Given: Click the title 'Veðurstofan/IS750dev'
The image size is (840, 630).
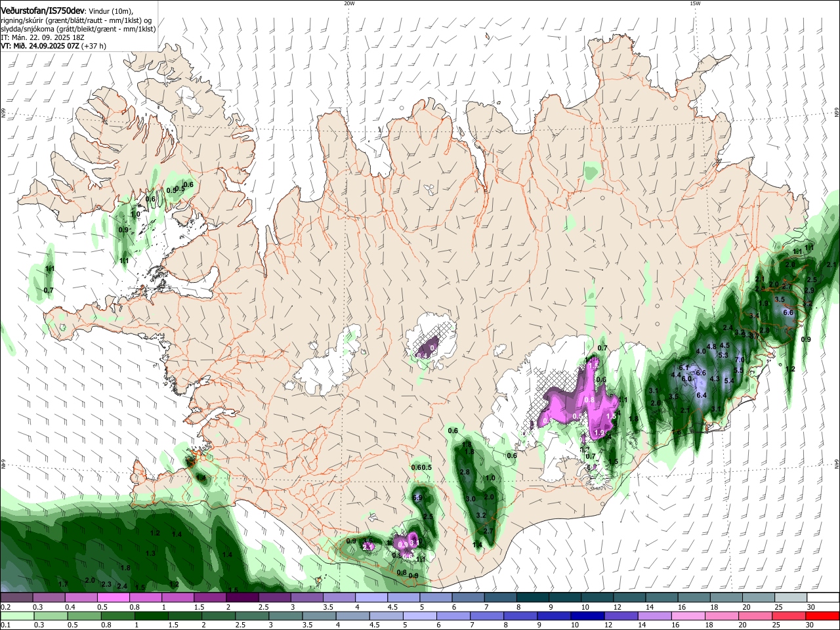Looking at the screenshot, I should click(43, 11).
